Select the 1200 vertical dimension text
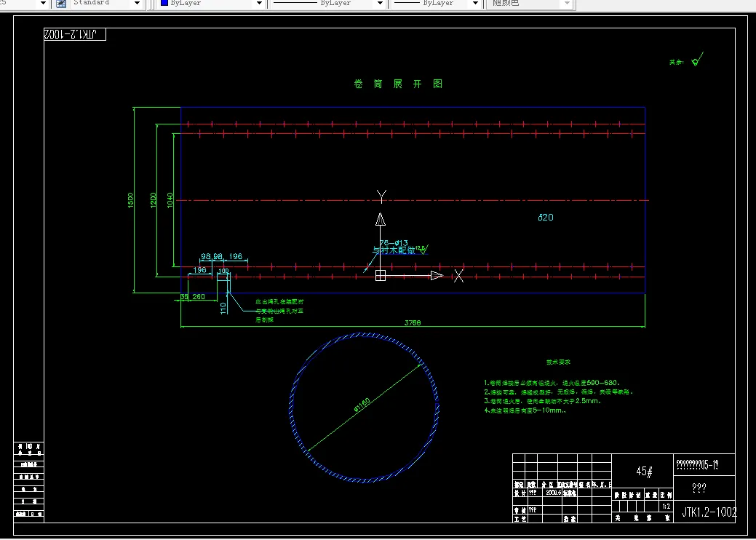The height and width of the screenshot is (540, 756). pos(154,200)
